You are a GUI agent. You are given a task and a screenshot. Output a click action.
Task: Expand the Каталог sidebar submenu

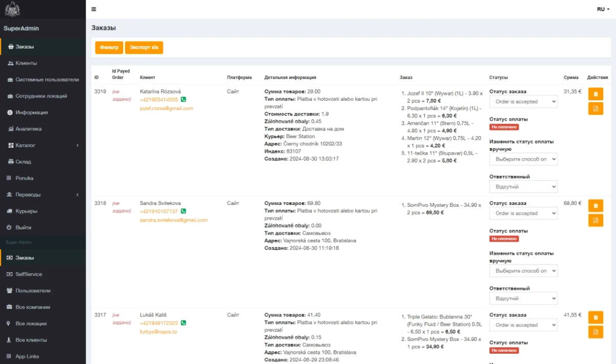[43, 145]
